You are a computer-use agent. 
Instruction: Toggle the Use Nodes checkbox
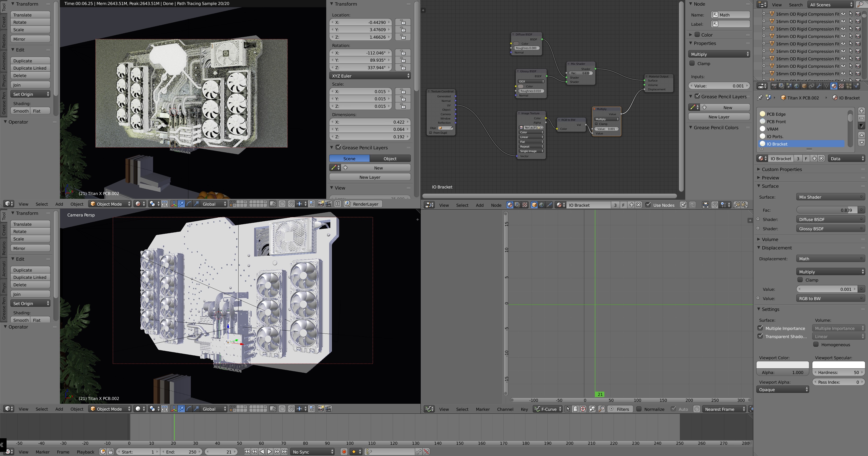[648, 205]
